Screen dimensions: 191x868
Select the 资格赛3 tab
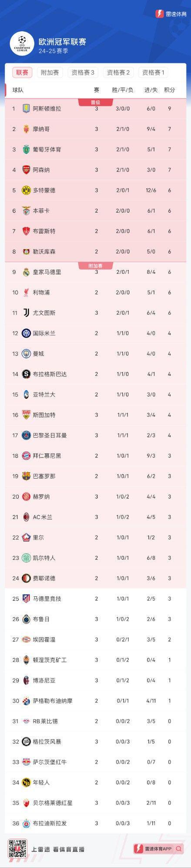(x=83, y=72)
